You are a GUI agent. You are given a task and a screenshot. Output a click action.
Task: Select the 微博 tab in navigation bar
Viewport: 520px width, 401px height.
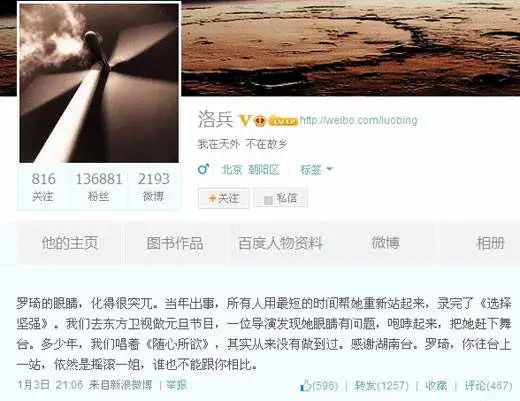386,243
